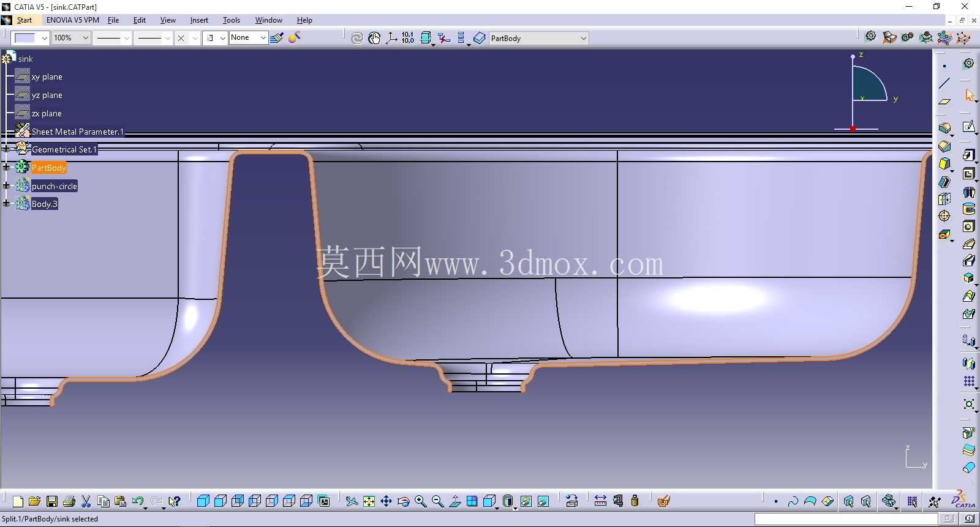This screenshot has width=980, height=527.
Task: Open the Tools menu
Action: pos(232,20)
